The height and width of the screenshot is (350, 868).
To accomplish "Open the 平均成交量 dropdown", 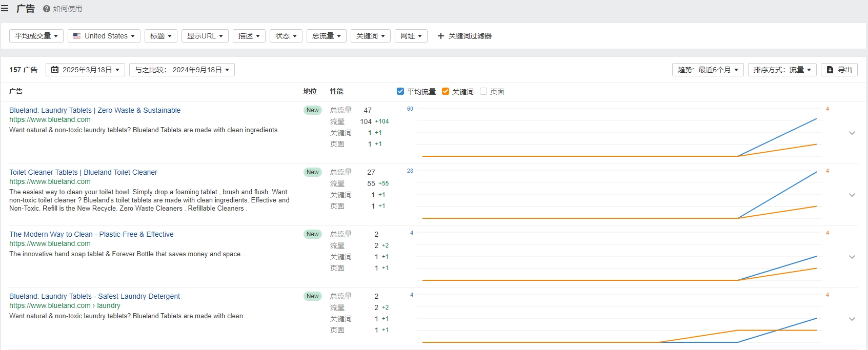I will 36,36.
